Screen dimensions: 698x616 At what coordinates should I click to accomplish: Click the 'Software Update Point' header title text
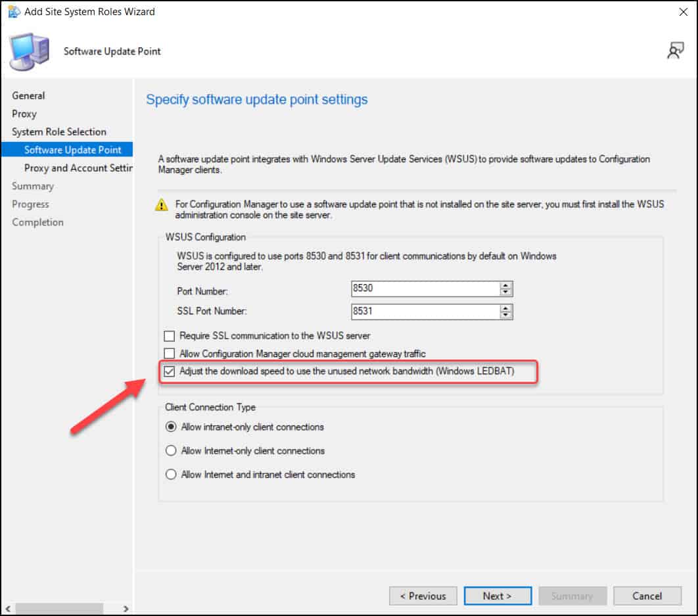coord(112,51)
